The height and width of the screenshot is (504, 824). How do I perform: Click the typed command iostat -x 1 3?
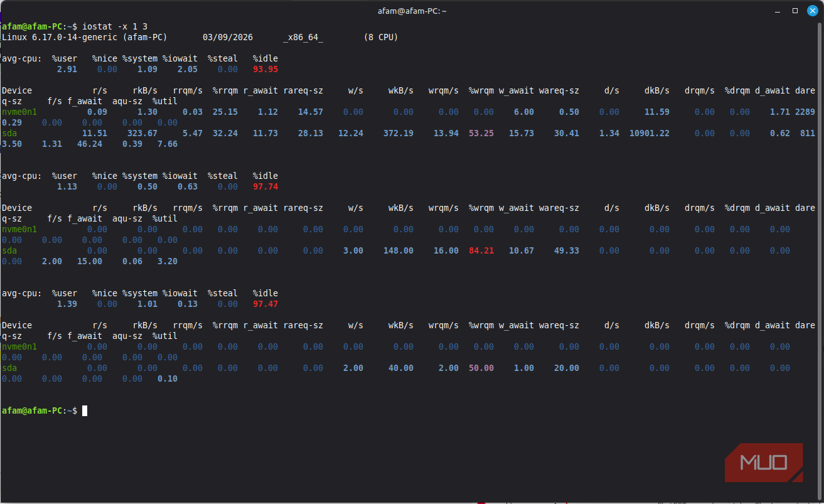point(115,26)
